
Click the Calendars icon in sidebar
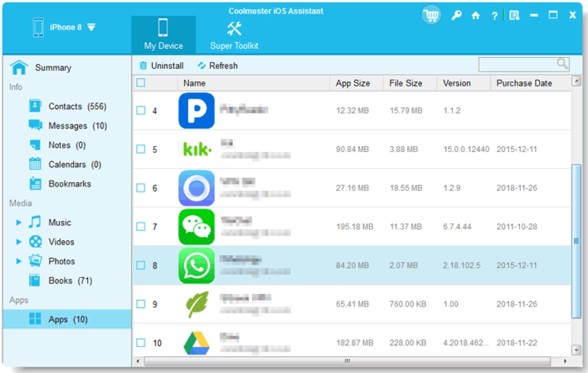tap(35, 164)
